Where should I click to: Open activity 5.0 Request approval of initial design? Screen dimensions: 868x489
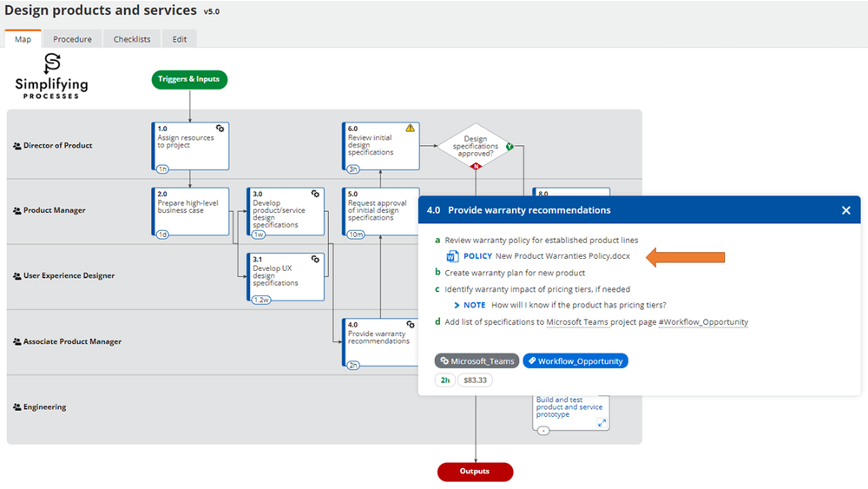point(381,212)
